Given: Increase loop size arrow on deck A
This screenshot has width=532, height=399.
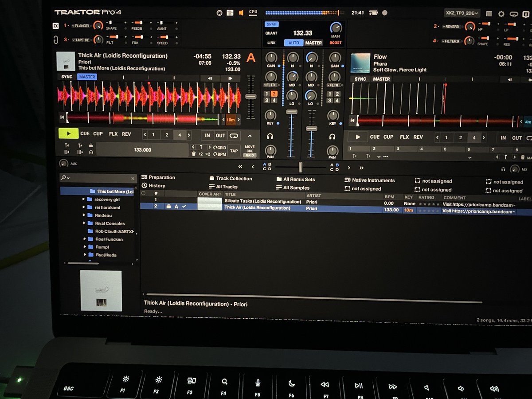Looking at the screenshot, I should pyautogui.click(x=189, y=135).
